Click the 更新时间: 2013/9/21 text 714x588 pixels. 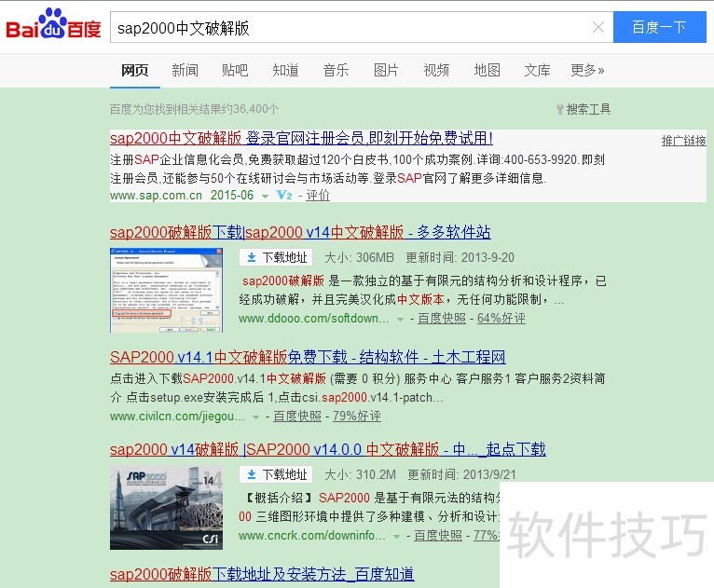coord(461,474)
